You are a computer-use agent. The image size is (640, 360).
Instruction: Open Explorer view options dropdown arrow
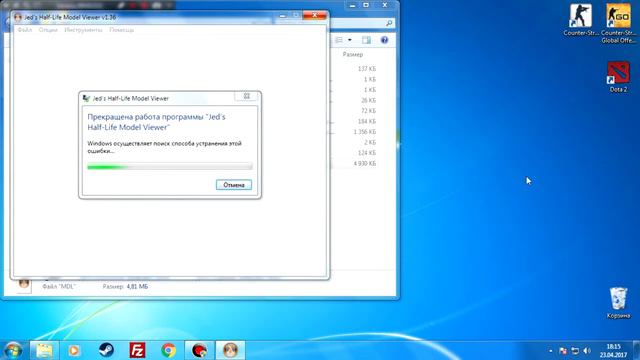pyautogui.click(x=350, y=40)
